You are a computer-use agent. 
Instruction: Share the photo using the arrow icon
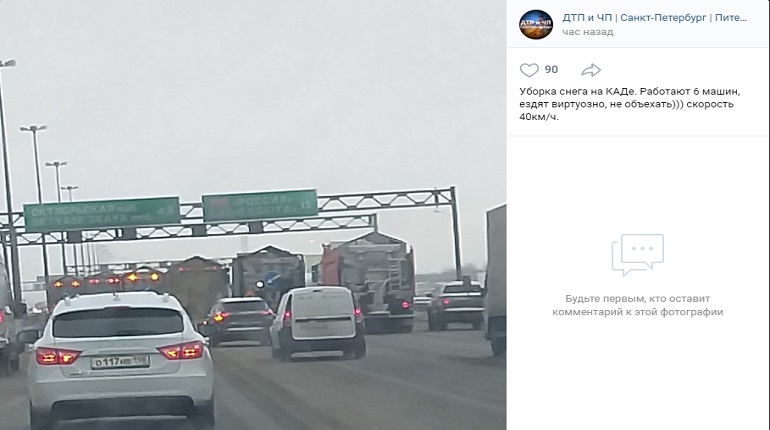(591, 70)
